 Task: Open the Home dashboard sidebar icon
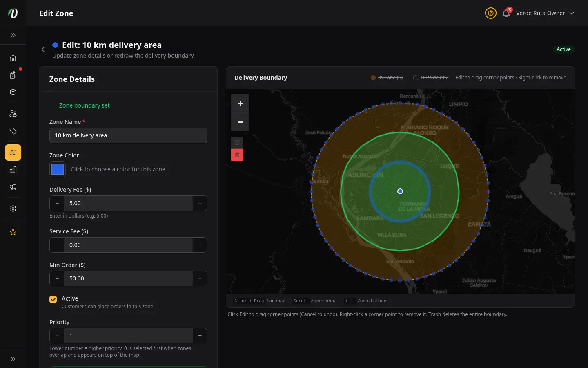pyautogui.click(x=13, y=58)
